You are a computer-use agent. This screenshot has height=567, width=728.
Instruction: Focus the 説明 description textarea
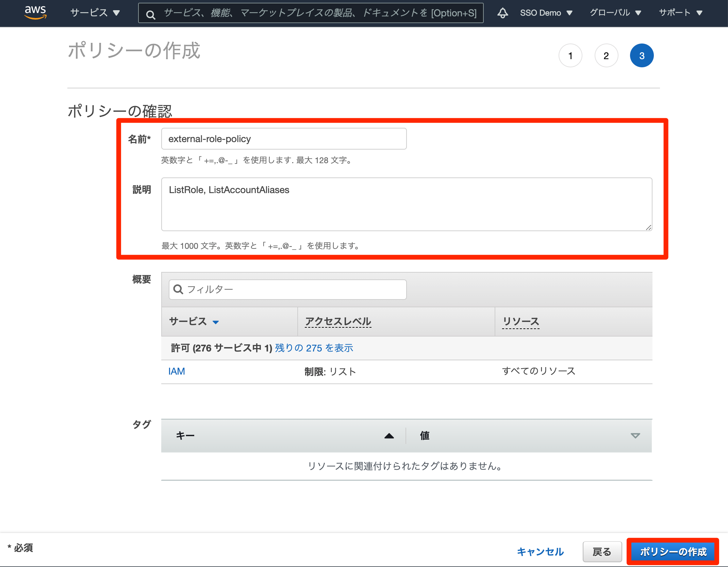407,204
